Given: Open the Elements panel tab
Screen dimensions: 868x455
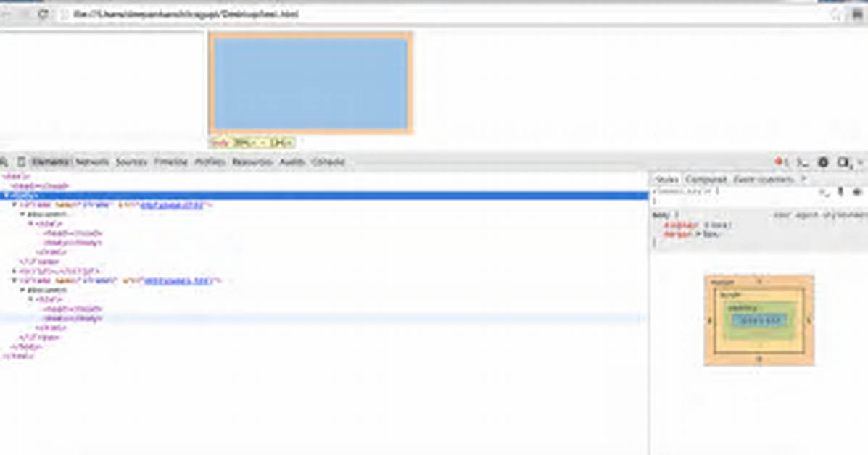Looking at the screenshot, I should [50, 162].
